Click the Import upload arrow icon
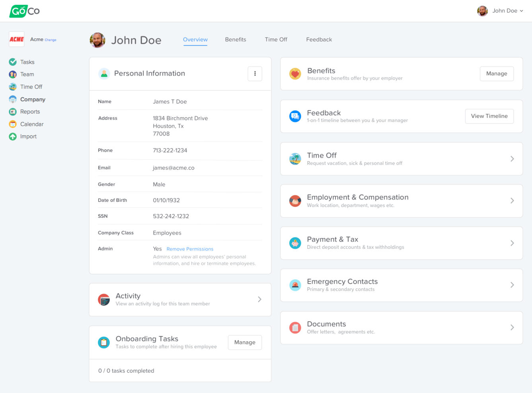The width and height of the screenshot is (532, 393). 13,137
